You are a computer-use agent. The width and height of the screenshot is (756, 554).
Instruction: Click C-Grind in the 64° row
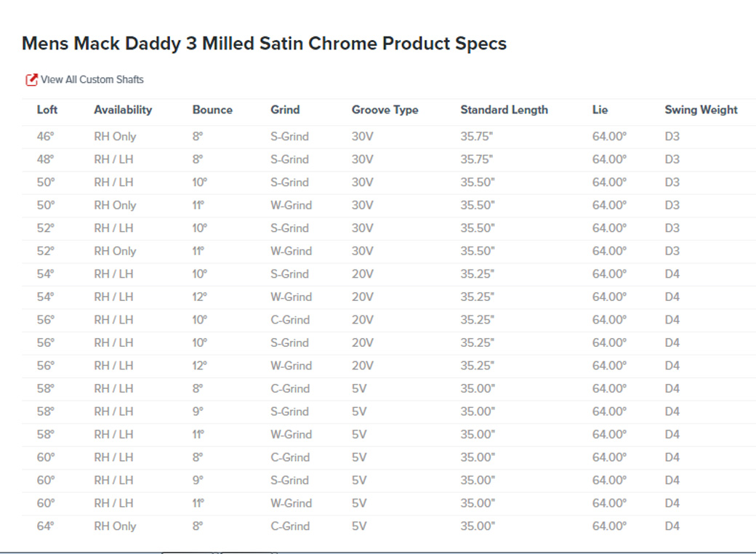[290, 526]
